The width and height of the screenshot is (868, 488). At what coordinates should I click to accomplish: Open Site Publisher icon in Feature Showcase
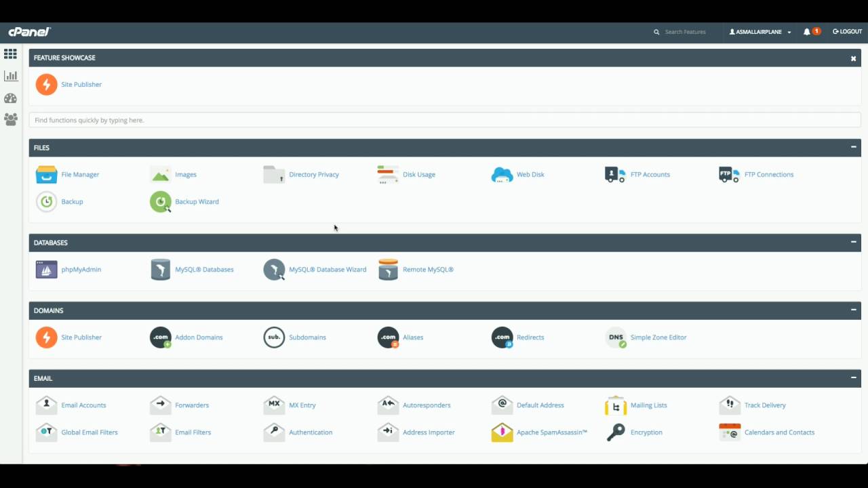(46, 84)
